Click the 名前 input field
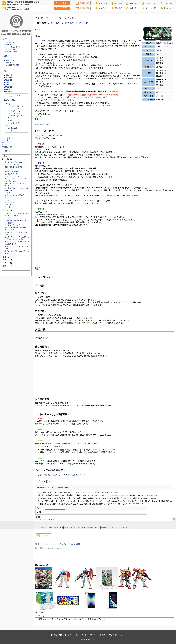The height and width of the screenshot is (644, 176). click(55, 508)
